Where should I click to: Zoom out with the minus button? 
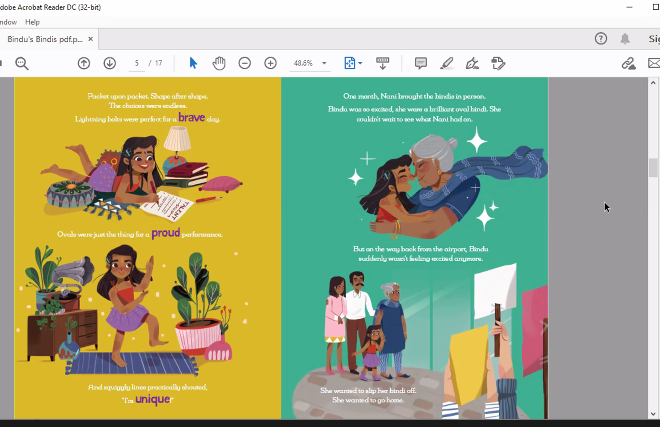[x=245, y=63]
